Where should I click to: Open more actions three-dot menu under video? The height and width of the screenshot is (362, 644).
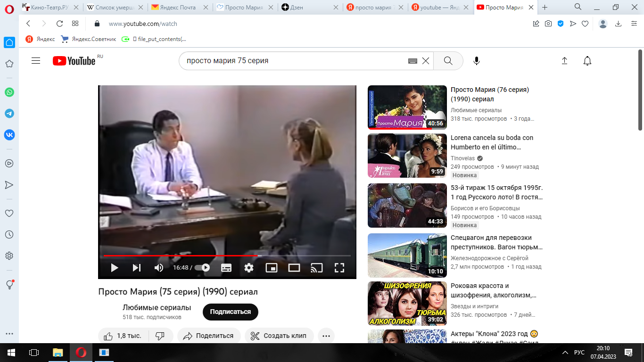326,336
